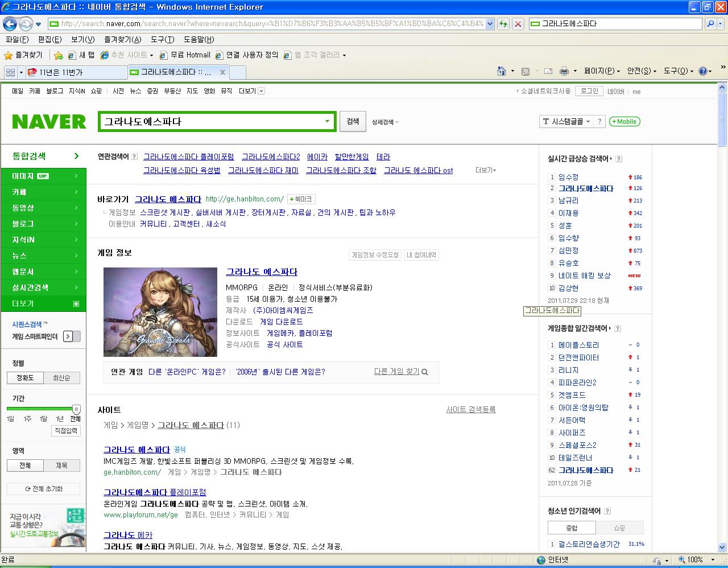This screenshot has height=568, width=728.
Task: Click the IE Help question mark icon
Action: (702, 71)
